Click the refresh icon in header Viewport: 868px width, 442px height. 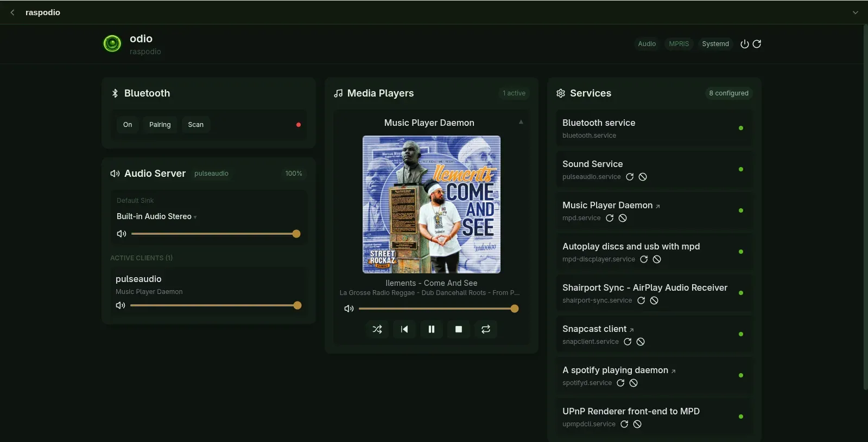click(x=757, y=44)
